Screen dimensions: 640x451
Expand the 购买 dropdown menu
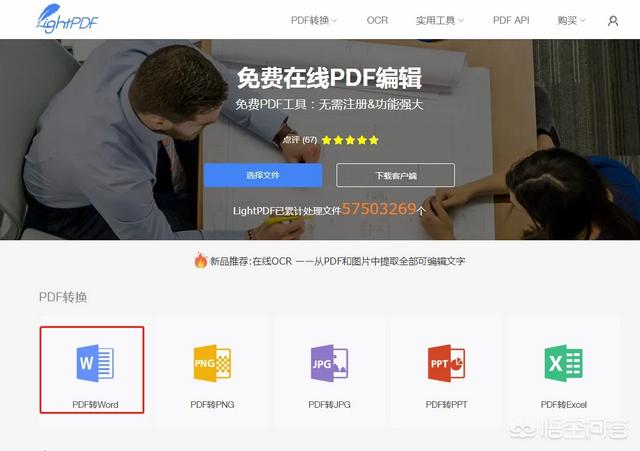coord(571,20)
